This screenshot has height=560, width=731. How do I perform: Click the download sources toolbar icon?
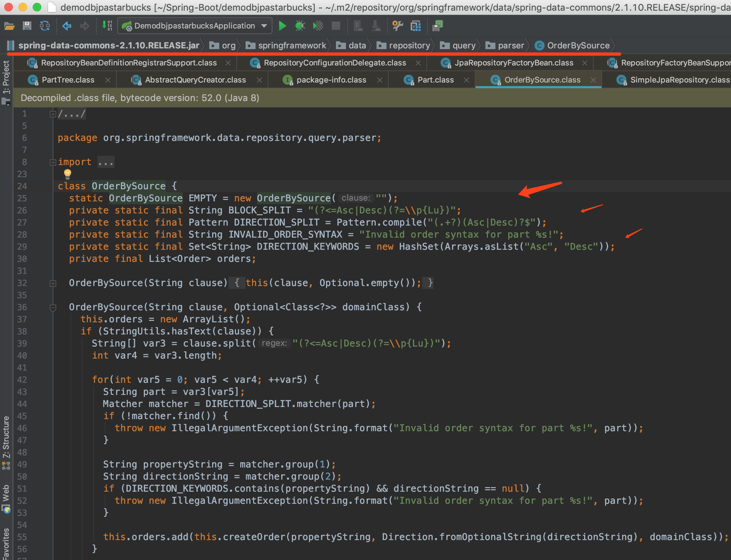(x=376, y=26)
